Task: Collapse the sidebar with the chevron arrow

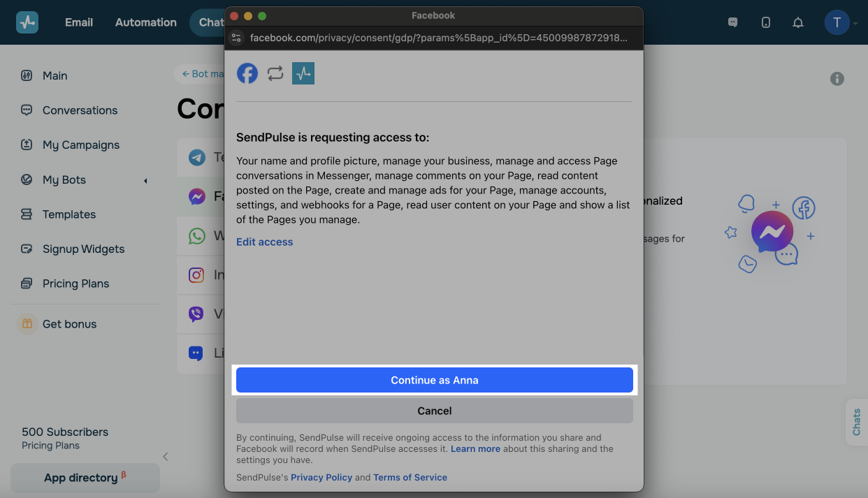Action: point(166,457)
